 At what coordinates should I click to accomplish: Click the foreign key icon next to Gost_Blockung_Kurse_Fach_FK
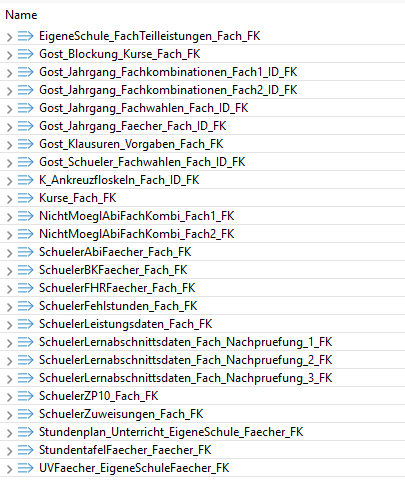(x=26, y=54)
